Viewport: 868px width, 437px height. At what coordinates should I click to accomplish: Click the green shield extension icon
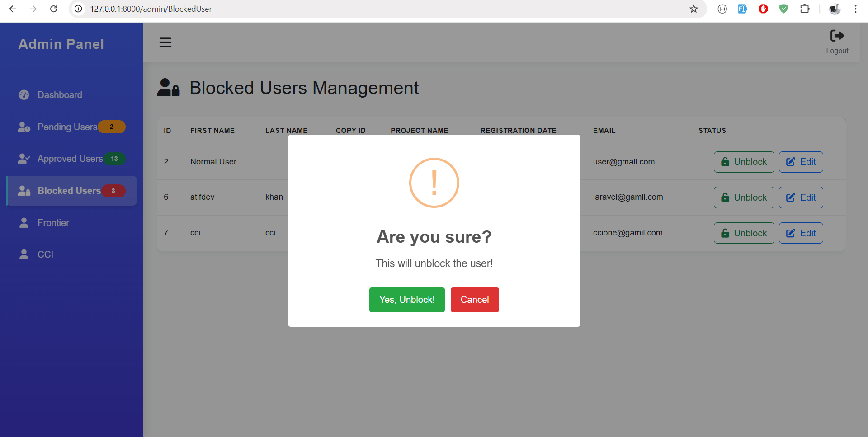pyautogui.click(x=784, y=9)
